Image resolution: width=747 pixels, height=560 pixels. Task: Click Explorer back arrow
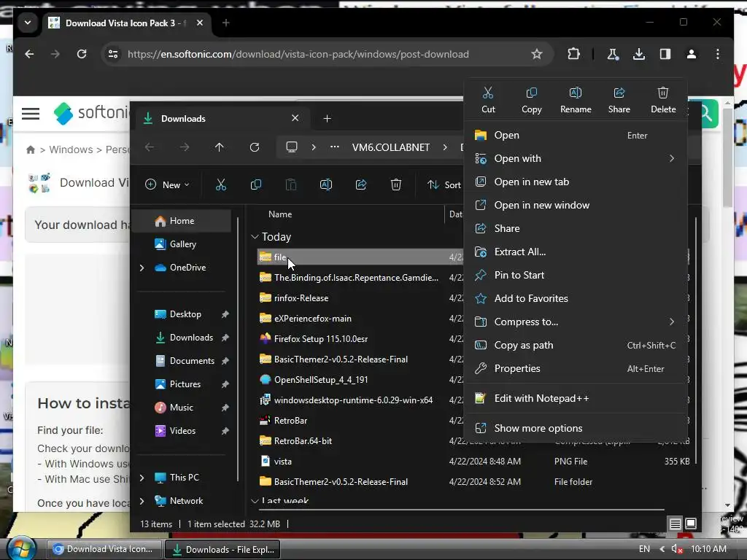click(x=149, y=147)
